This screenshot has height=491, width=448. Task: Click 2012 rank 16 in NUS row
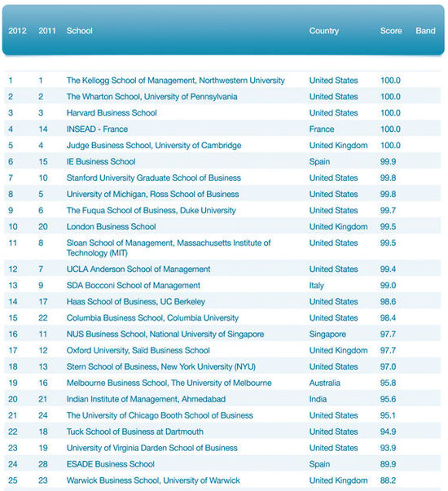(13, 334)
